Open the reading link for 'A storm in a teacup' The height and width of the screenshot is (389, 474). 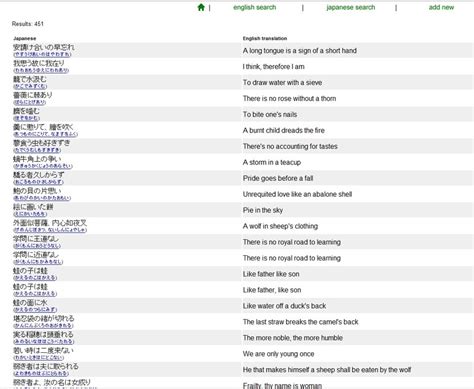click(x=43, y=166)
